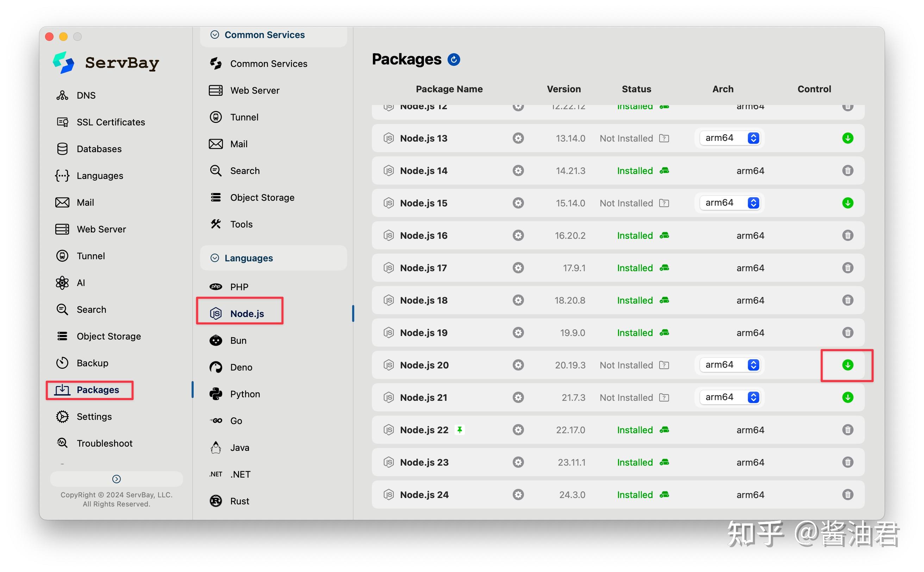Open the Databases sidebar section
This screenshot has width=924, height=572.
pyautogui.click(x=99, y=149)
